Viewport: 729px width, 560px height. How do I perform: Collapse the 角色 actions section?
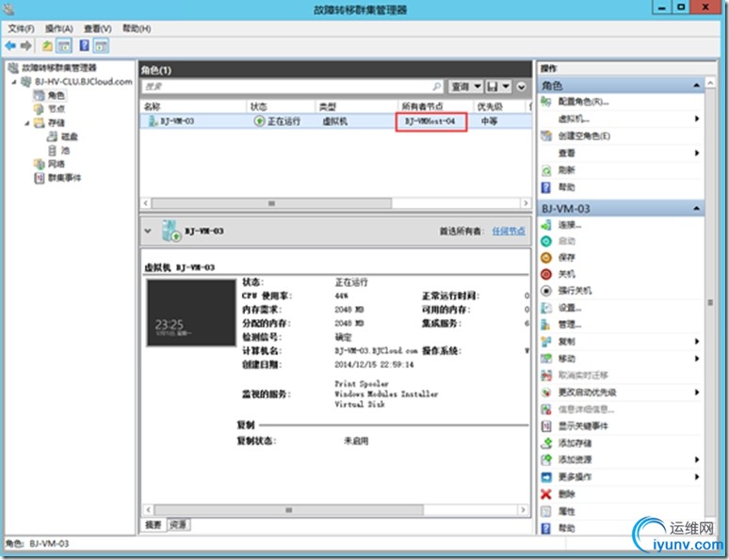coord(696,85)
